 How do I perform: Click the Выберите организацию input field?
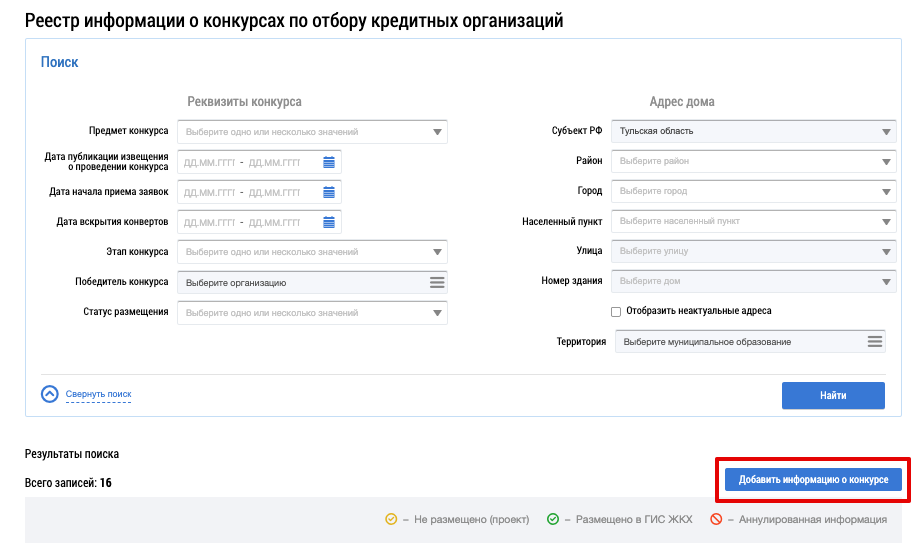pos(300,283)
